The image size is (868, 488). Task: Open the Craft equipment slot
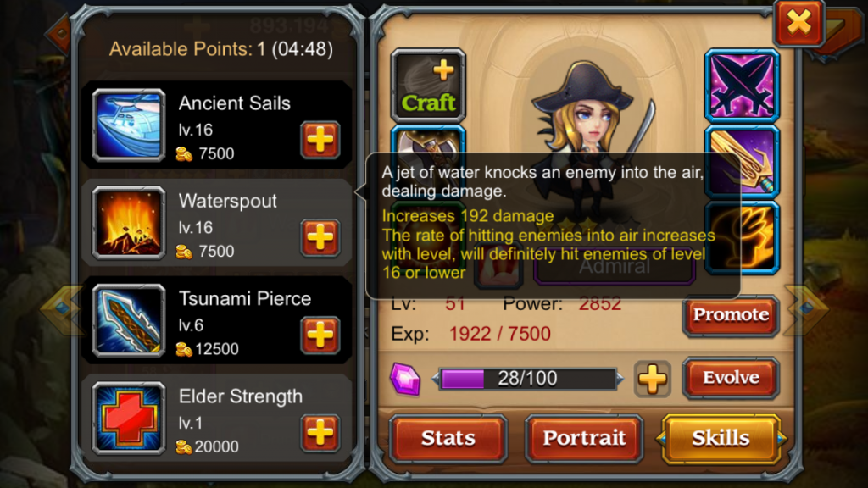pos(428,86)
